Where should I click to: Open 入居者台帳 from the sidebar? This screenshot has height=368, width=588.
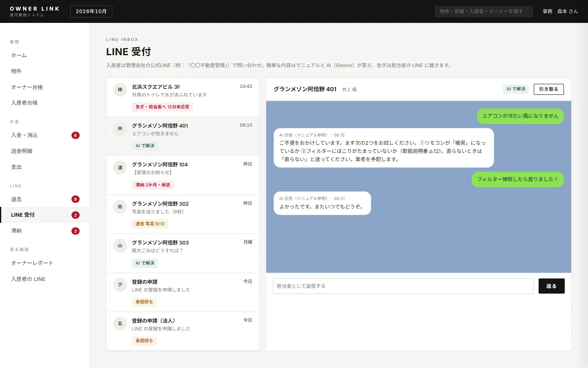[45, 103]
